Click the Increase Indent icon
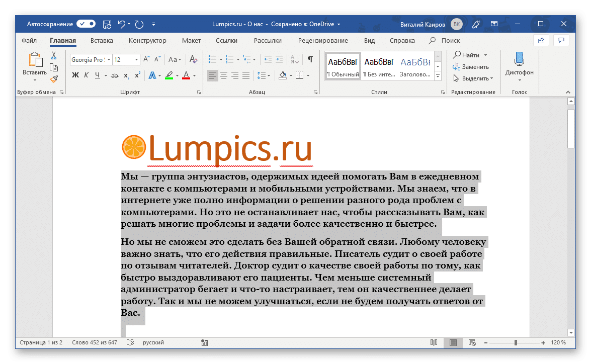Image resolution: width=591 pixels, height=364 pixels. 280,59
